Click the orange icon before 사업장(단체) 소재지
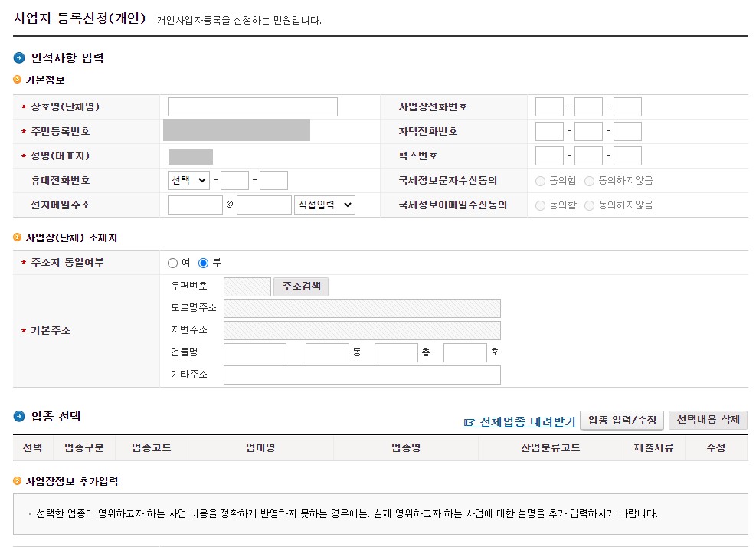756x547 pixels. click(x=15, y=236)
